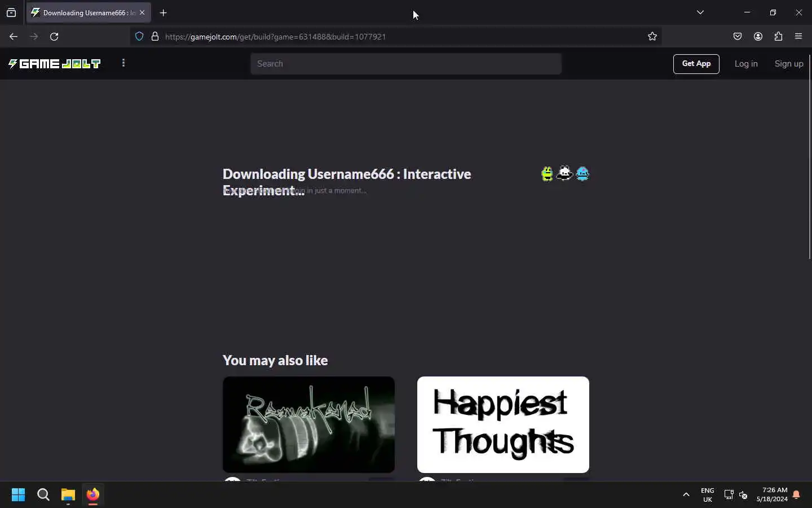812x508 pixels.
Task: Click the forward navigation arrow
Action: tap(34, 37)
